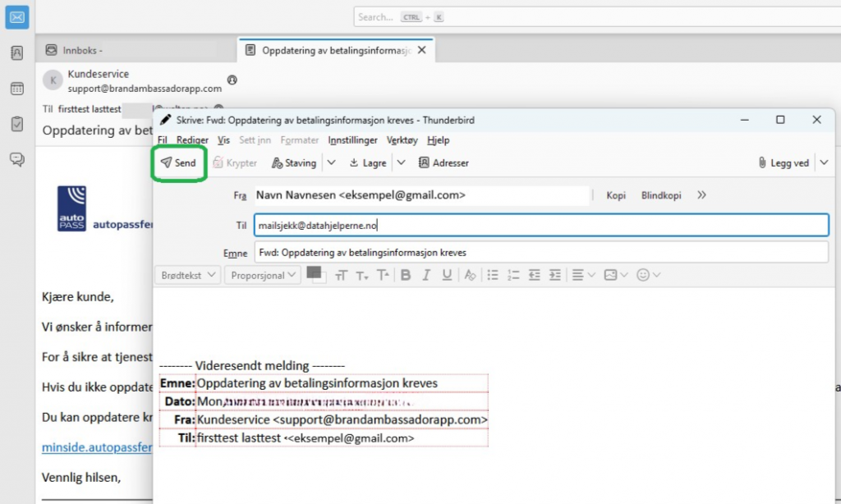Open insert image dropdown

616,275
